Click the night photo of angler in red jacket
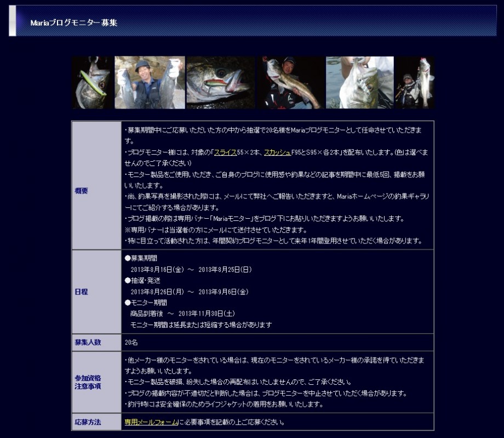Image resolution: width=504 pixels, height=438 pixels. [x=291, y=83]
